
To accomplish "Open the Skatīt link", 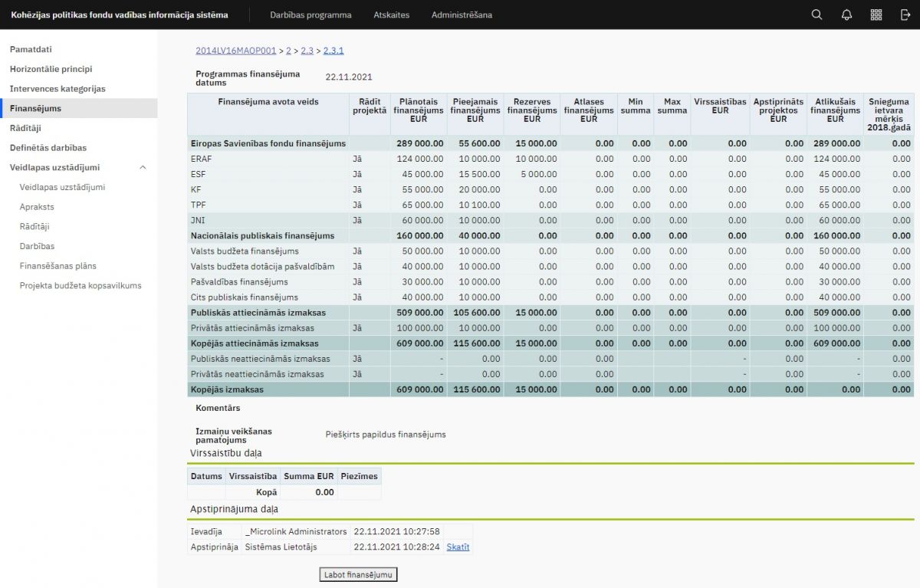I will tap(458, 547).
